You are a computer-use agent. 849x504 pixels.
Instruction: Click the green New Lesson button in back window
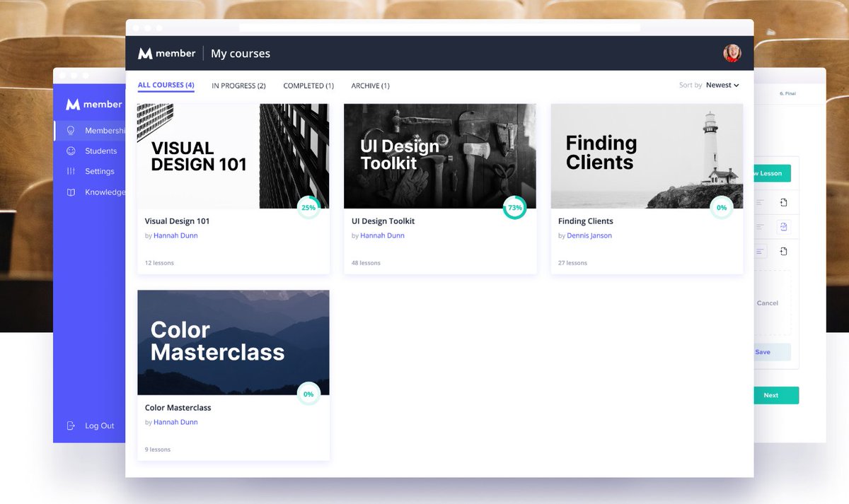pyautogui.click(x=772, y=173)
